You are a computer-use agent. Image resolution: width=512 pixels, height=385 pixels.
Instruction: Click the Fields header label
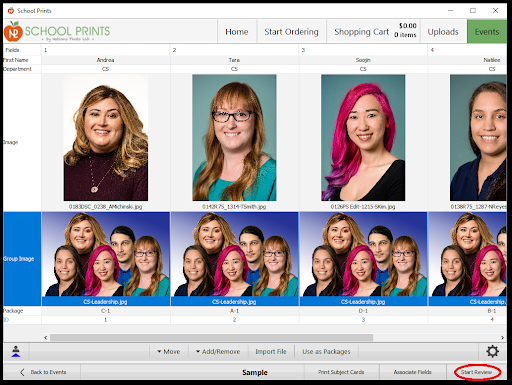[12, 50]
